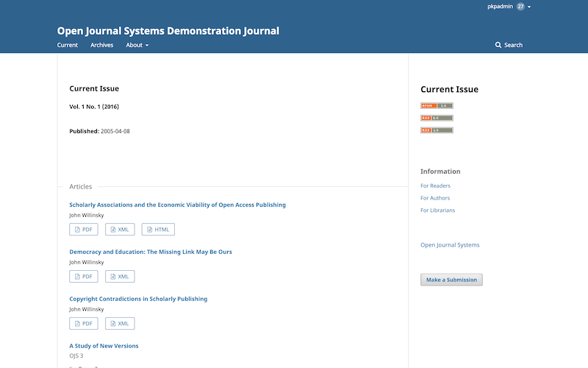
Task: Open HTML galley of Scholarly Associations article
Action: pyautogui.click(x=158, y=230)
